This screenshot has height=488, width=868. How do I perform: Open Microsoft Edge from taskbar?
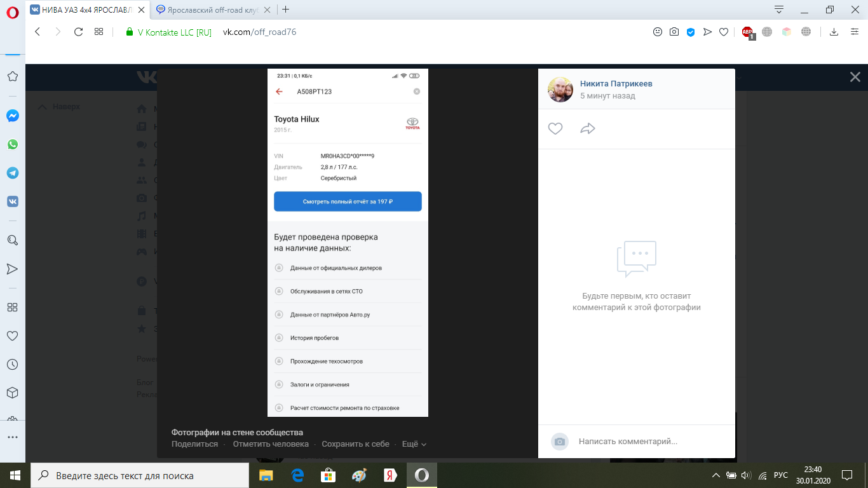click(x=297, y=475)
